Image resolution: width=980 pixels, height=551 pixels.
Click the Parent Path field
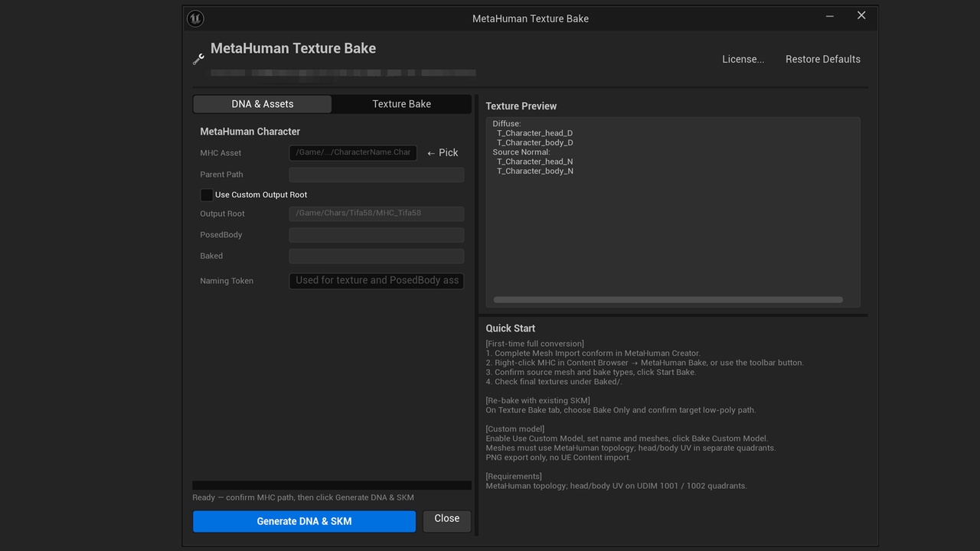377,174
